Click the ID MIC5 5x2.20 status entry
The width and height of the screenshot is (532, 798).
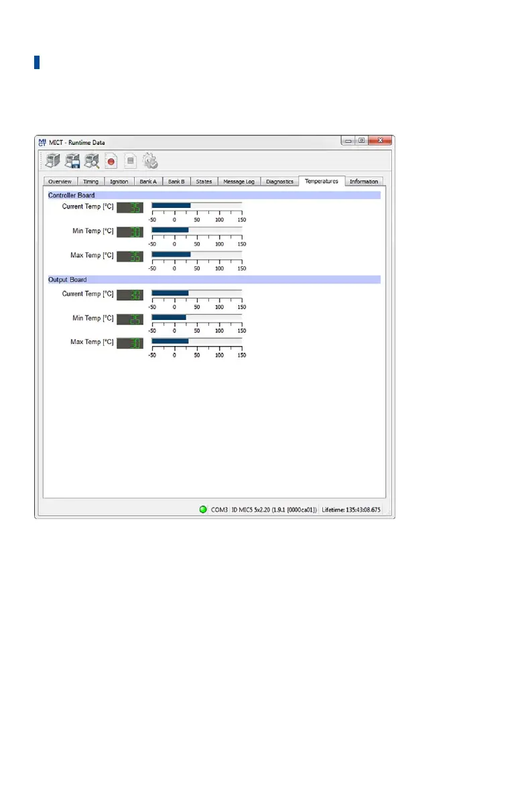click(x=274, y=510)
